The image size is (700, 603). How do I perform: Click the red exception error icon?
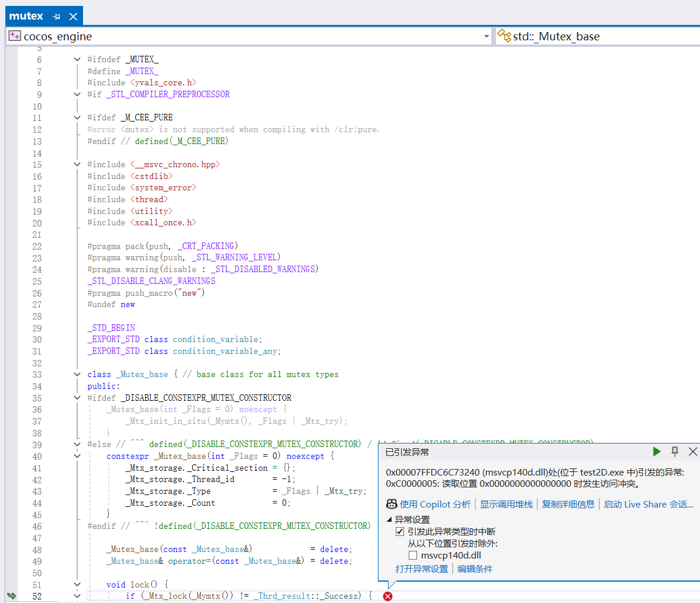(x=387, y=596)
